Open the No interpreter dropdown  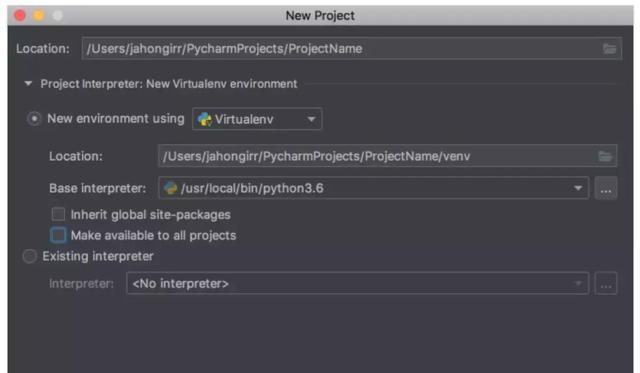(358, 283)
